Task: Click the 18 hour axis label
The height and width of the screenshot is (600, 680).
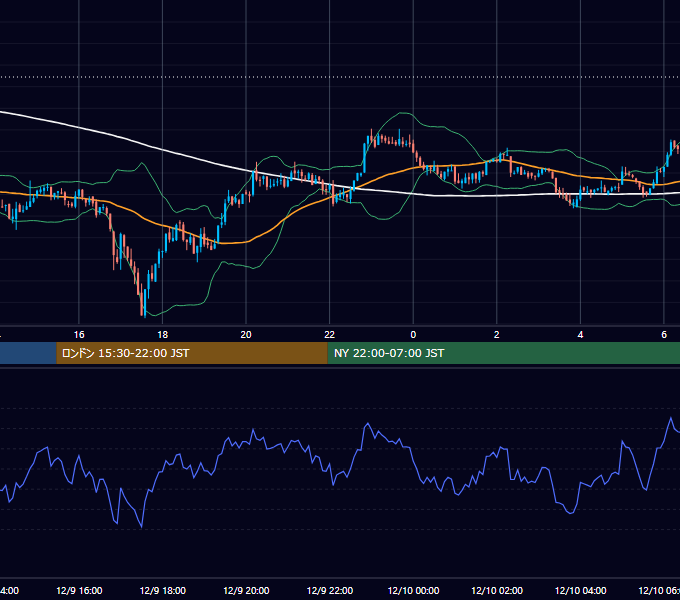Action: coord(162,335)
